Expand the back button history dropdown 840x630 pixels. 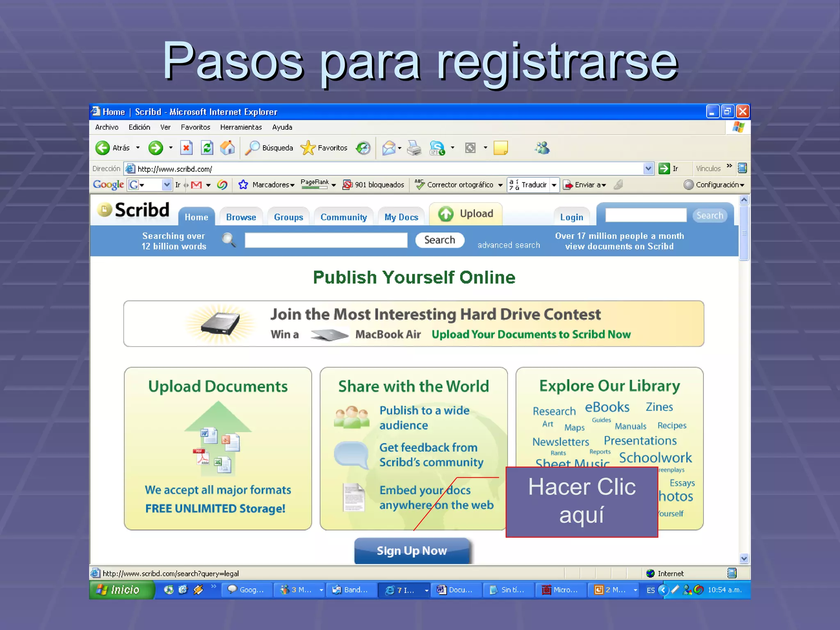(x=138, y=148)
